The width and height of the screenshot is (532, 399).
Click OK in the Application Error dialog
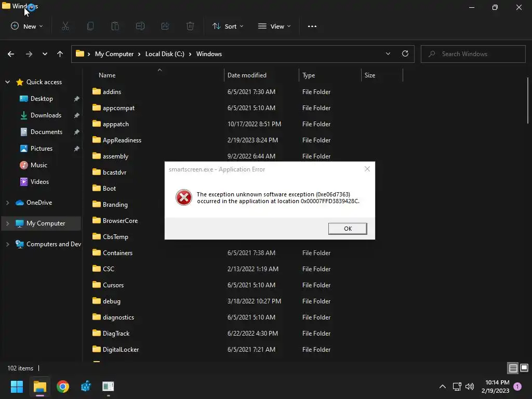[348, 229]
